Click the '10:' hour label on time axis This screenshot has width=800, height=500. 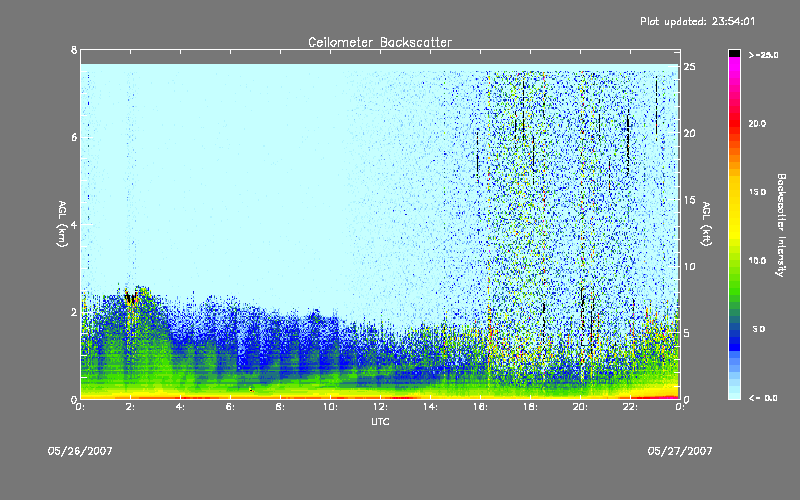331,407
